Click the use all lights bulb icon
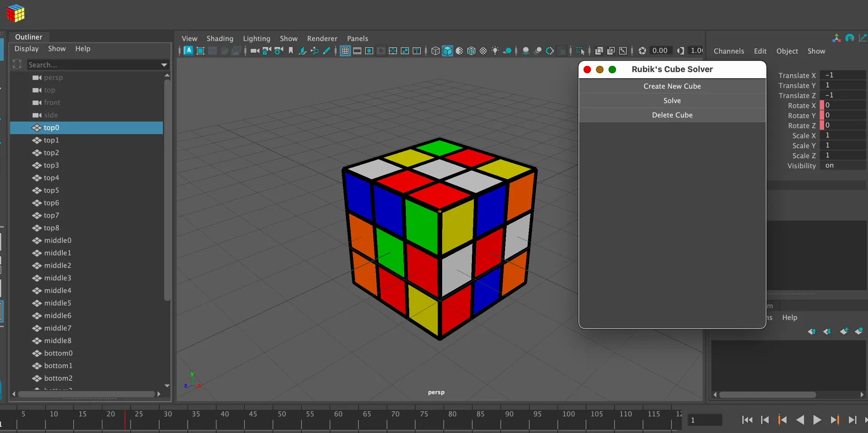 pyautogui.click(x=495, y=51)
